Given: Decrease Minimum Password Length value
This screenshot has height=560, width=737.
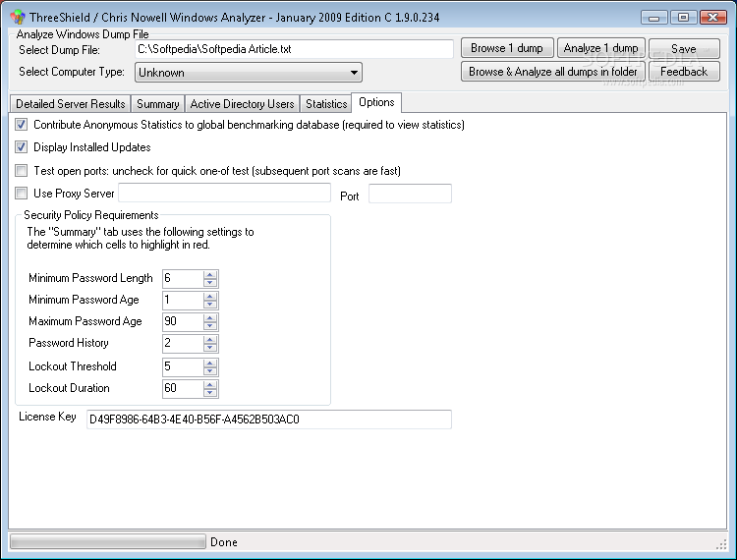Looking at the screenshot, I should coord(210,282).
